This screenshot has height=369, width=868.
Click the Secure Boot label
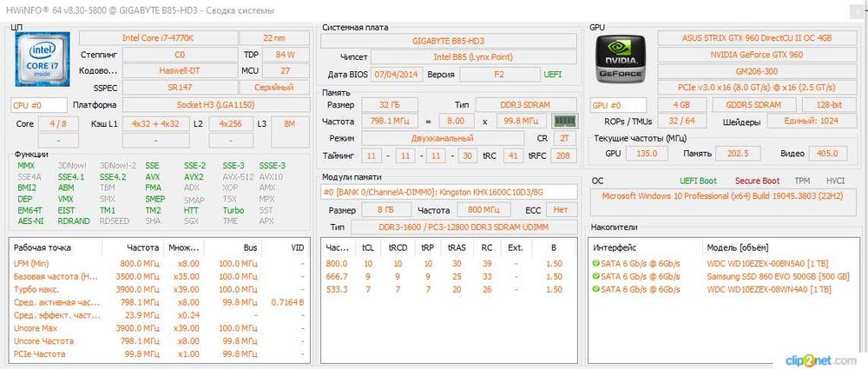coord(757,181)
